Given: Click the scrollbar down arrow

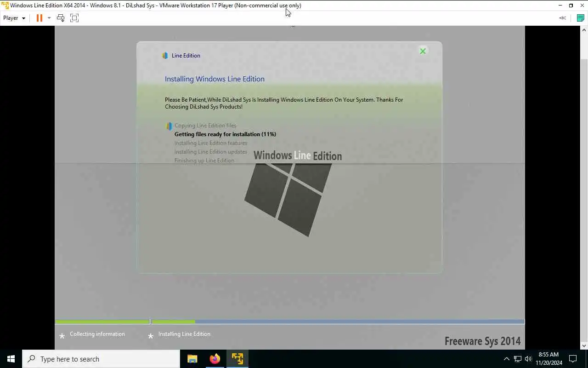Looking at the screenshot, I should [584, 346].
